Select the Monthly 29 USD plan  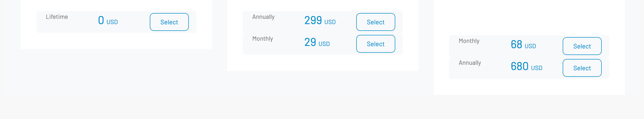376,44
